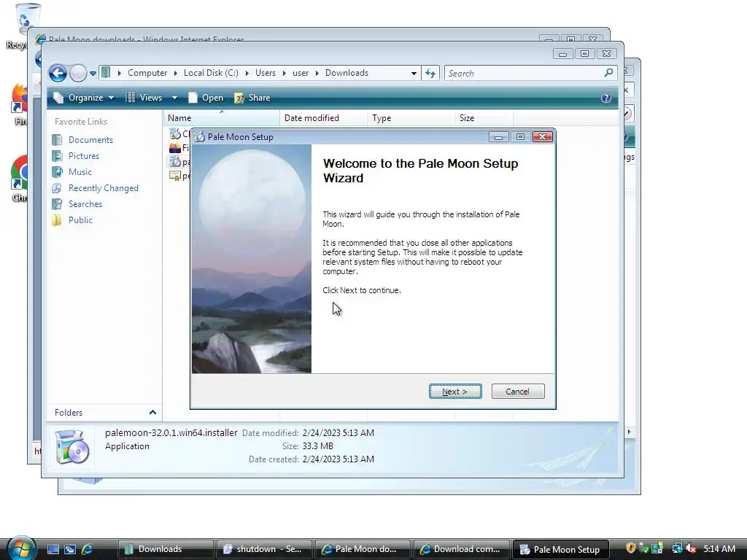Switch to Downloads taskbar button
This screenshot has width=747, height=560.
point(166,549)
